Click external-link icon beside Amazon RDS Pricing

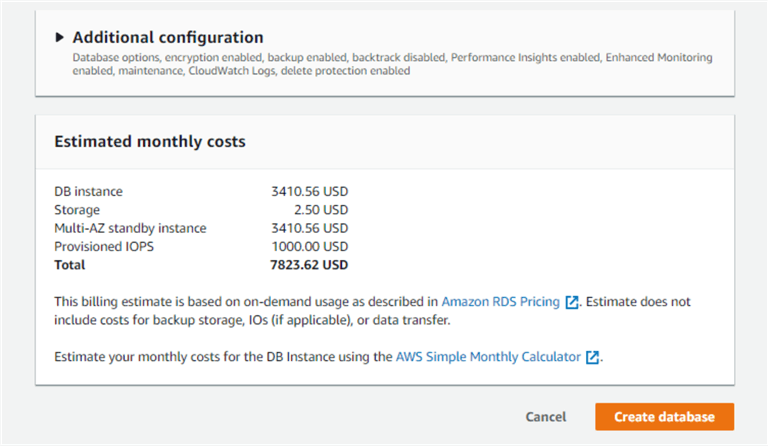click(572, 302)
